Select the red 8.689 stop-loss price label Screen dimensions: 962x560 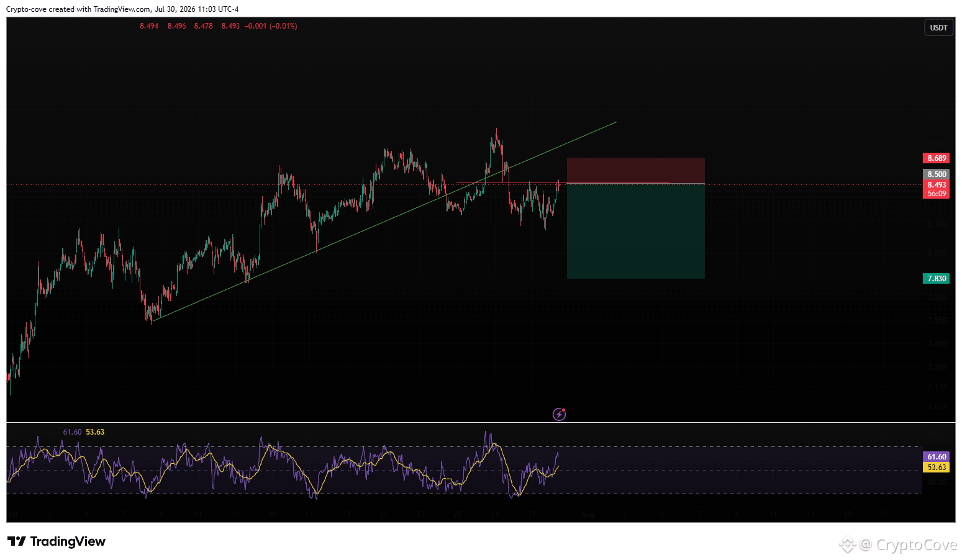coord(936,158)
